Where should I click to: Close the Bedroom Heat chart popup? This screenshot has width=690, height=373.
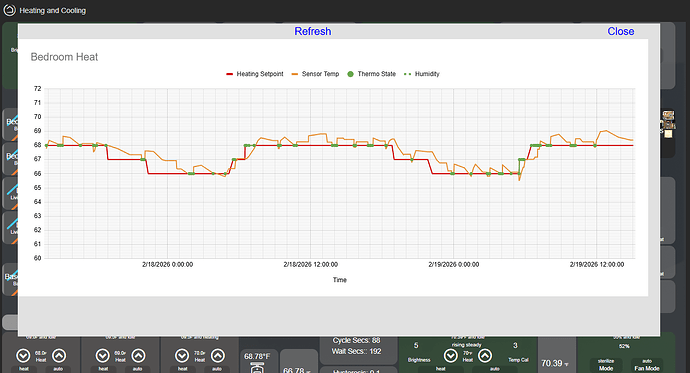(620, 31)
